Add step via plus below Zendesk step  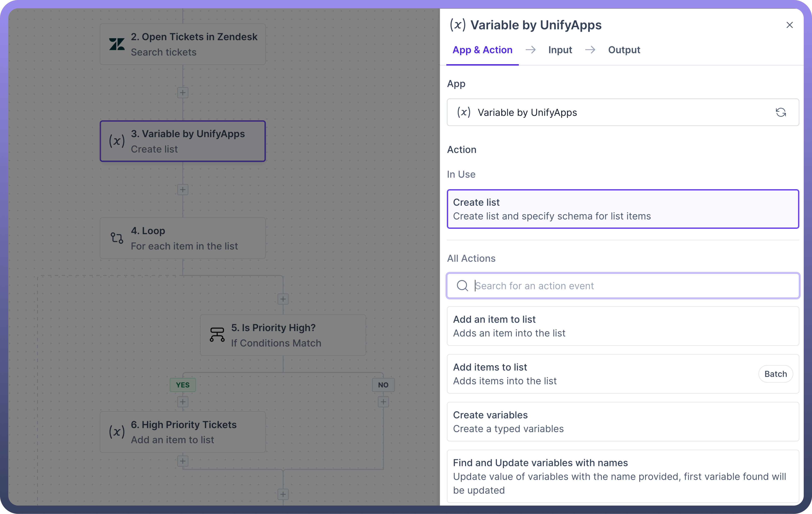(x=182, y=92)
